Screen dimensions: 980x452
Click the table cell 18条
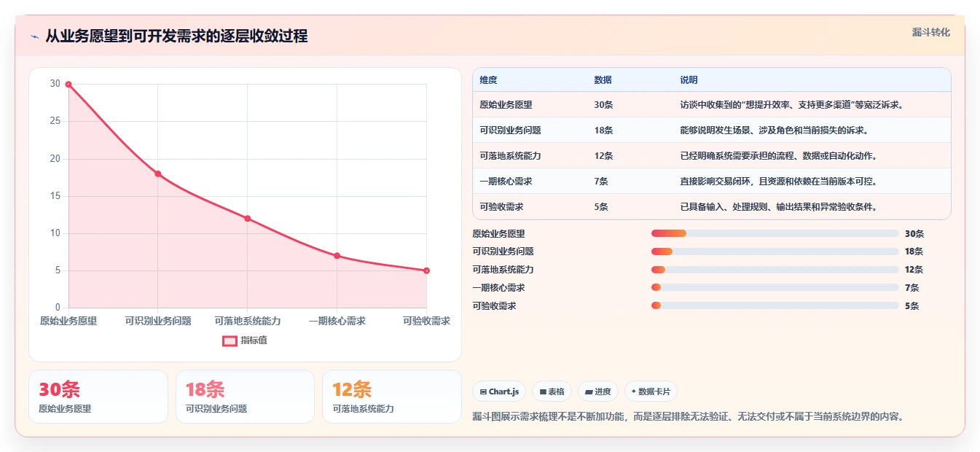tap(603, 130)
